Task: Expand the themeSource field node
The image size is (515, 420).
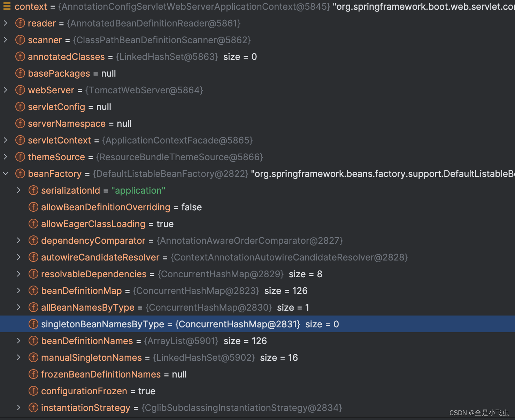Action: pyautogui.click(x=5, y=157)
